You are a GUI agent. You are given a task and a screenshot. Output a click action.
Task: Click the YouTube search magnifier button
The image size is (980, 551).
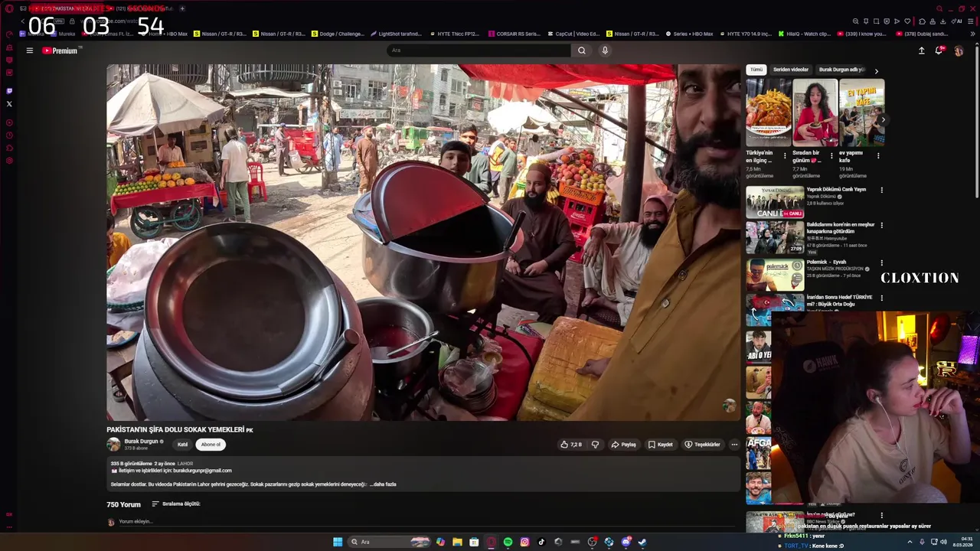tap(582, 51)
